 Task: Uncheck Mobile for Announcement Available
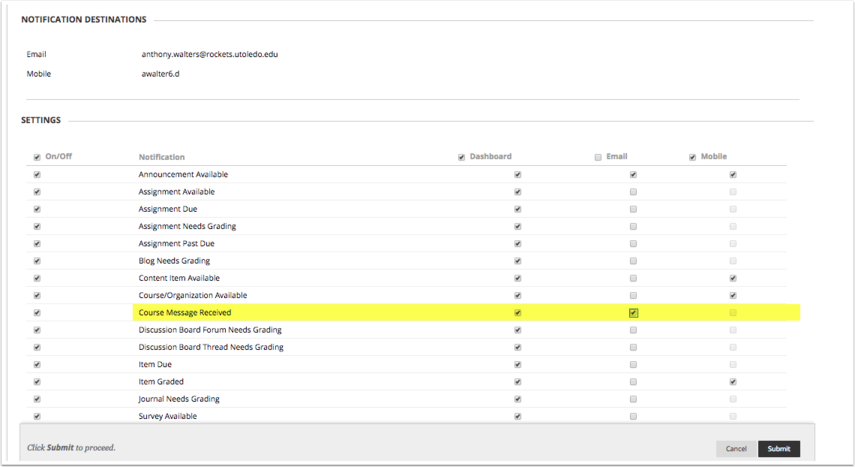tap(733, 175)
